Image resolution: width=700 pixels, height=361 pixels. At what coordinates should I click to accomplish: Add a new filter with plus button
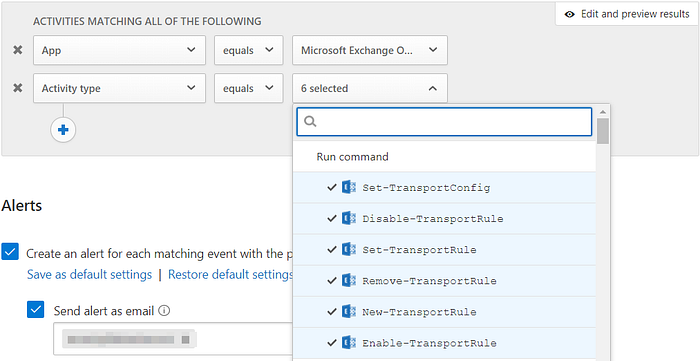coord(63,130)
